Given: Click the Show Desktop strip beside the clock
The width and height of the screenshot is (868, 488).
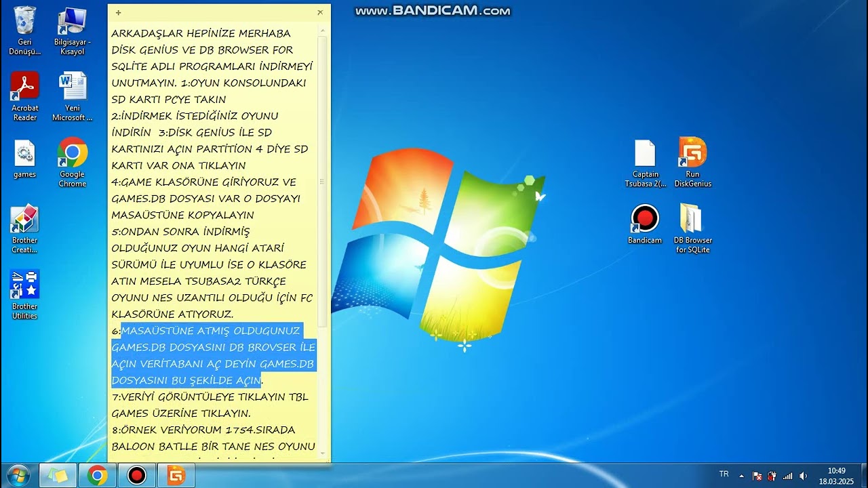Looking at the screenshot, I should pyautogui.click(x=863, y=476).
